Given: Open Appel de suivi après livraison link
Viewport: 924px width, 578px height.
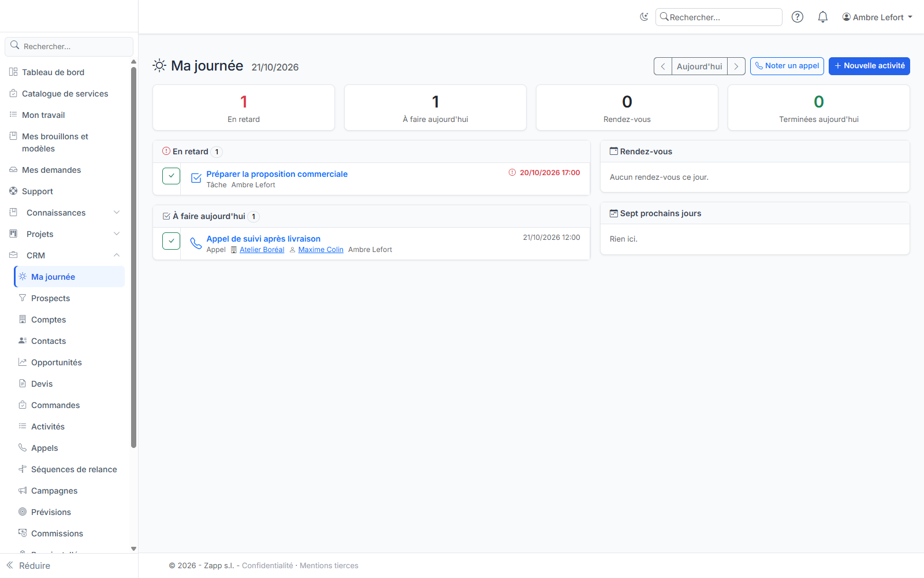Looking at the screenshot, I should [x=263, y=239].
